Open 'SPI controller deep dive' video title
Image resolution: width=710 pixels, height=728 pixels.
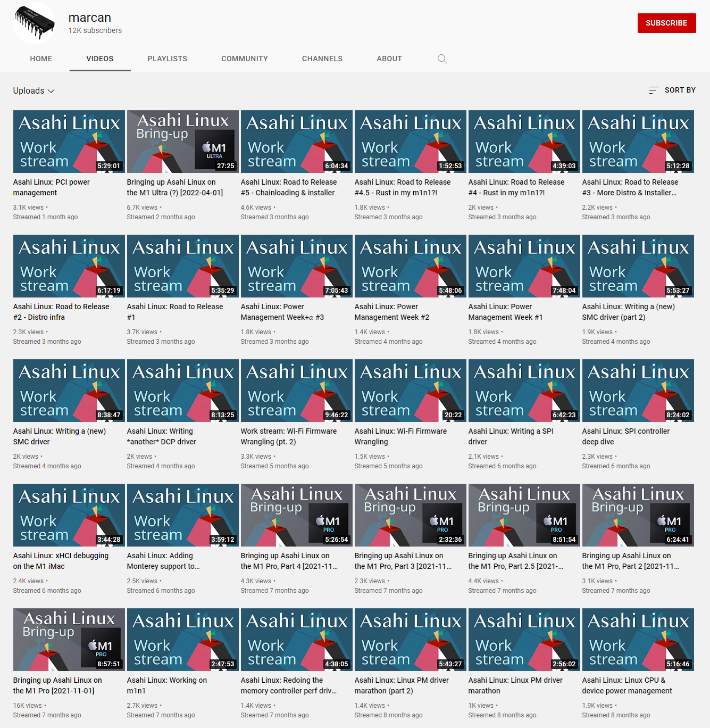coord(626,436)
